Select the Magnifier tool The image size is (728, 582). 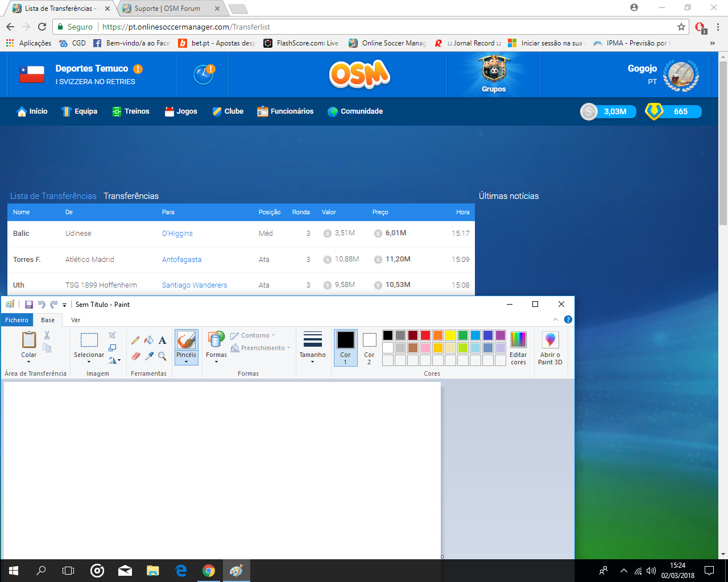(162, 356)
